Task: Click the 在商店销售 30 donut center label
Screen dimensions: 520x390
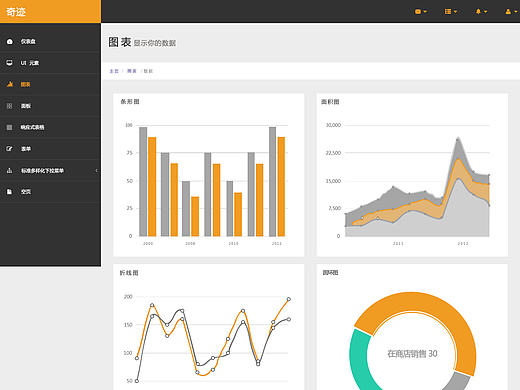Action: point(412,354)
